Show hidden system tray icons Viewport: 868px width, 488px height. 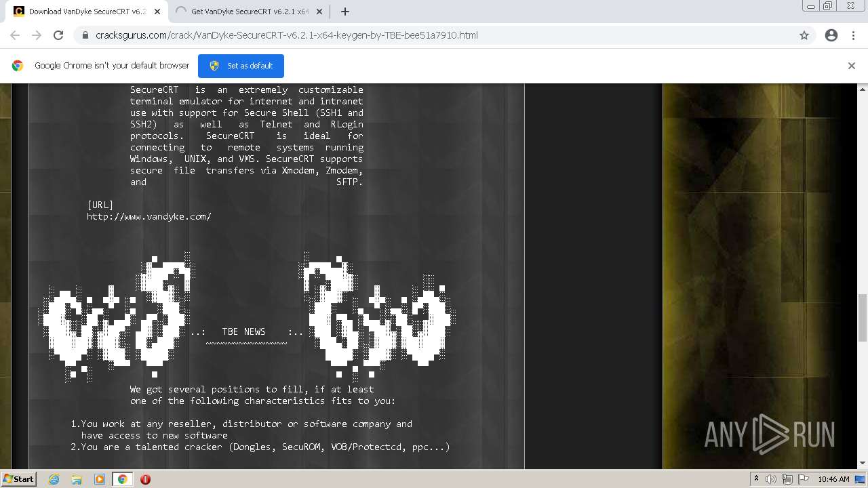757,479
